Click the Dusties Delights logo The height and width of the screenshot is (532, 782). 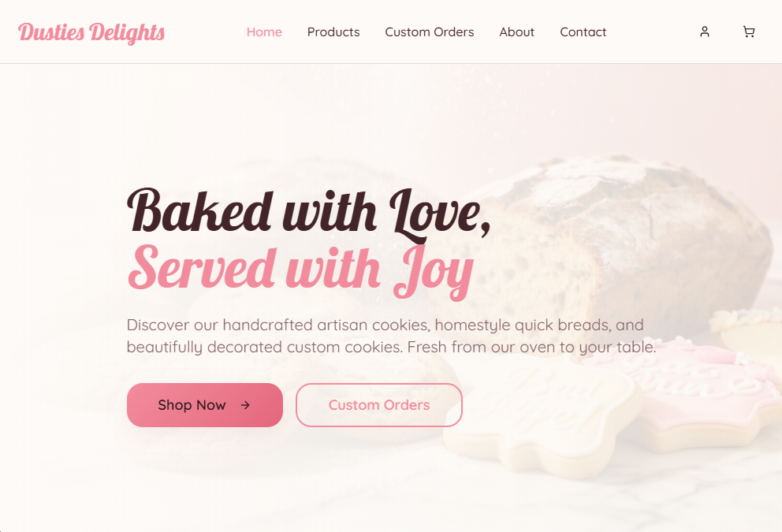91,32
